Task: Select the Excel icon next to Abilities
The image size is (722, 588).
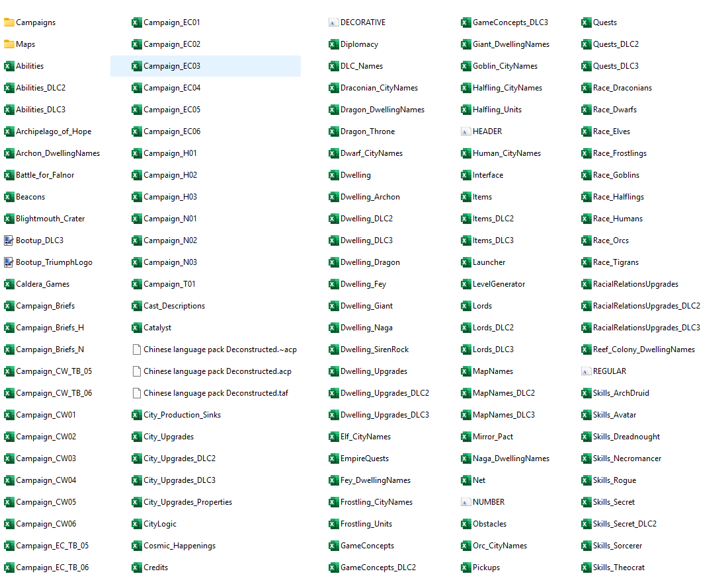Action: click(x=9, y=66)
